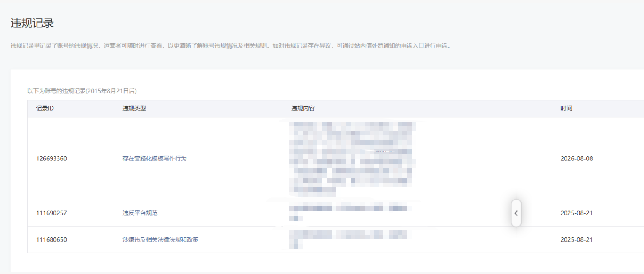Click the 违规类型 column header
The image size is (644, 274).
click(134, 109)
